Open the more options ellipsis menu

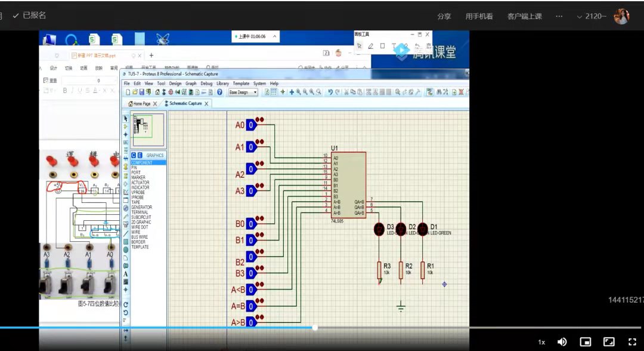click(x=559, y=16)
